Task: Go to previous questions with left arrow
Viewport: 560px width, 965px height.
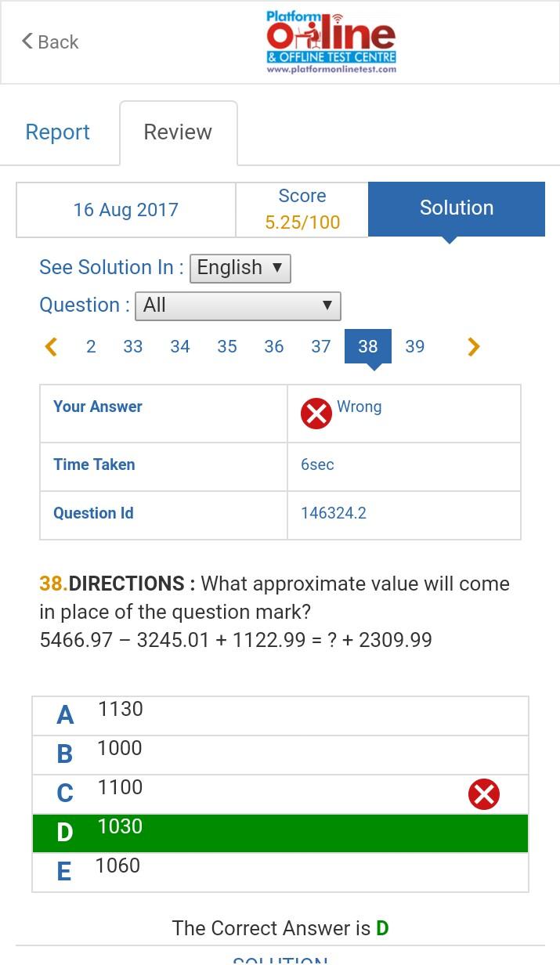Action: point(52,346)
